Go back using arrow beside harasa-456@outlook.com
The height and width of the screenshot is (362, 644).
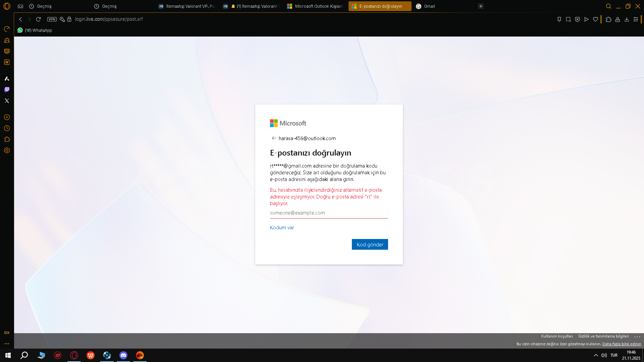[x=274, y=138]
